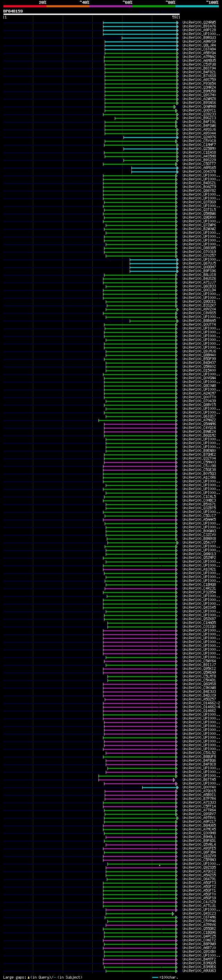222x980 pixels.
Task: Select hit UniRef100_Q00Y40
Action: 199,787
